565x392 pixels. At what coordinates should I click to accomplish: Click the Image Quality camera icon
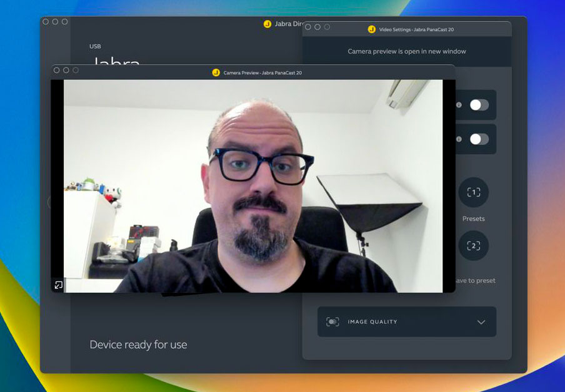(x=332, y=321)
